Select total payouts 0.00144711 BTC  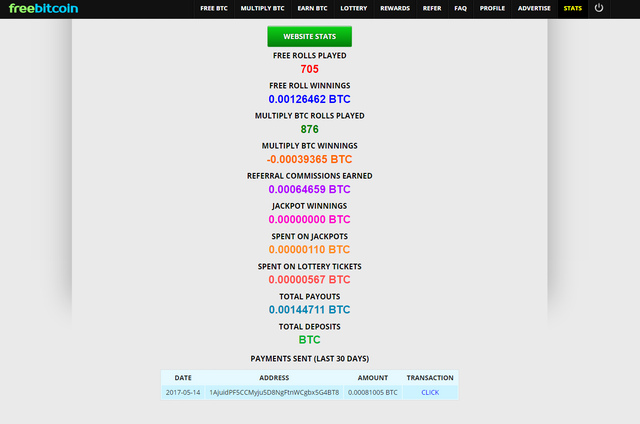[x=309, y=310]
